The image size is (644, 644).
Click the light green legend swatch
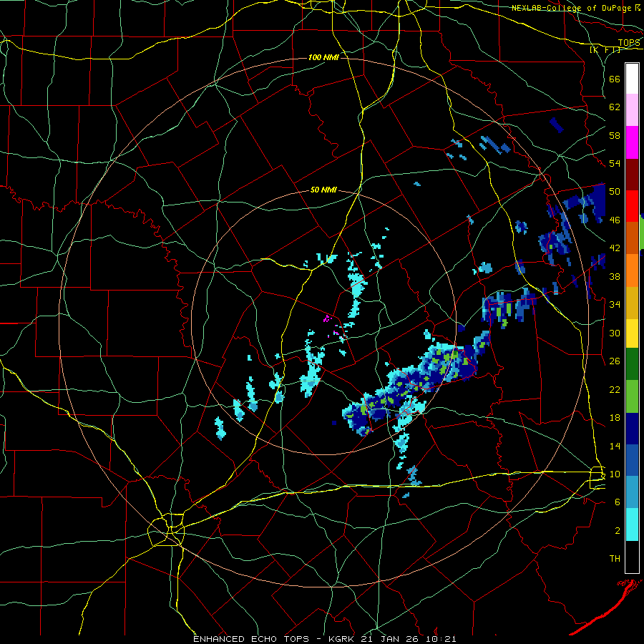tap(632, 396)
